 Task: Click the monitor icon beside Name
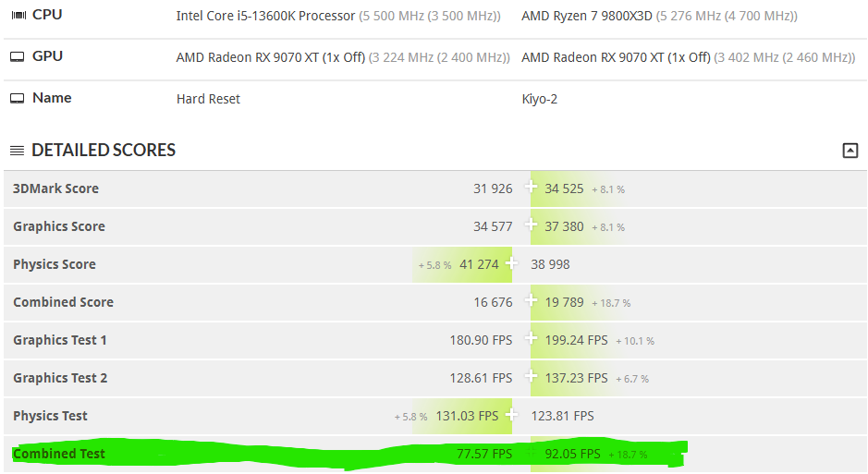click(x=18, y=98)
